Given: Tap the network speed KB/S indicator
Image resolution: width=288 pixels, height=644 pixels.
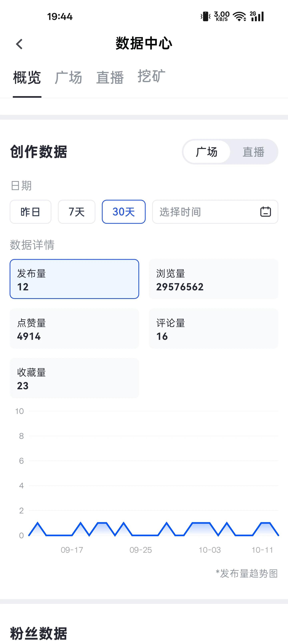Looking at the screenshot, I should (222, 16).
